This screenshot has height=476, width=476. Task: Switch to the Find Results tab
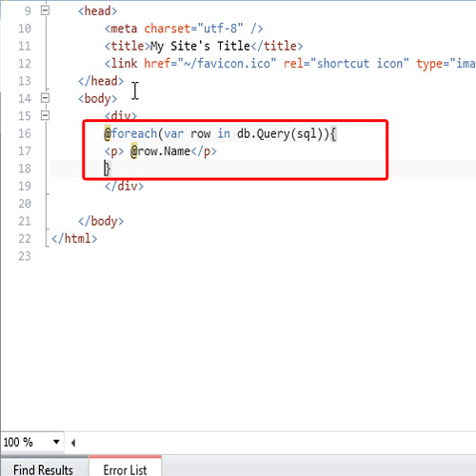(x=44, y=469)
